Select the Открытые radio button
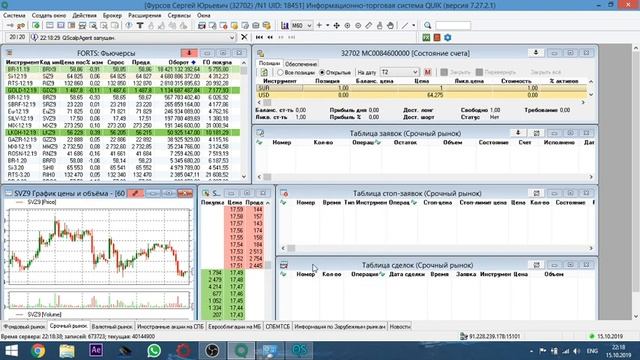The width and height of the screenshot is (640, 360). (322, 72)
